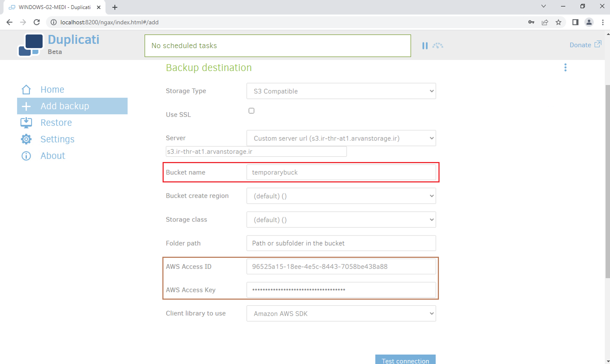Viewport: 610px width, 364px height.
Task: Open the Client library to use dropdown
Action: [x=341, y=313]
